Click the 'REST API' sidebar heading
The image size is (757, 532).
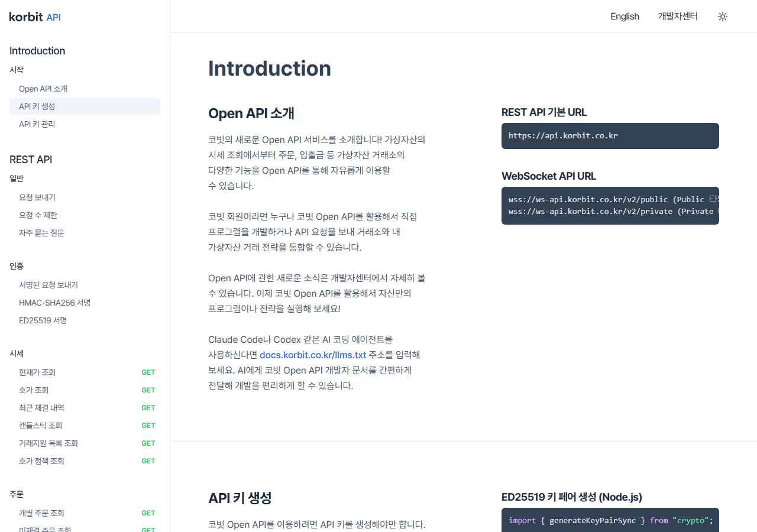click(x=31, y=160)
